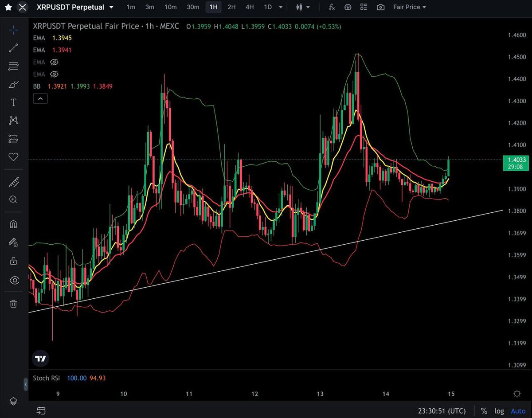Select the trend line tool
Screen dimensions: 532x418
click(14, 48)
